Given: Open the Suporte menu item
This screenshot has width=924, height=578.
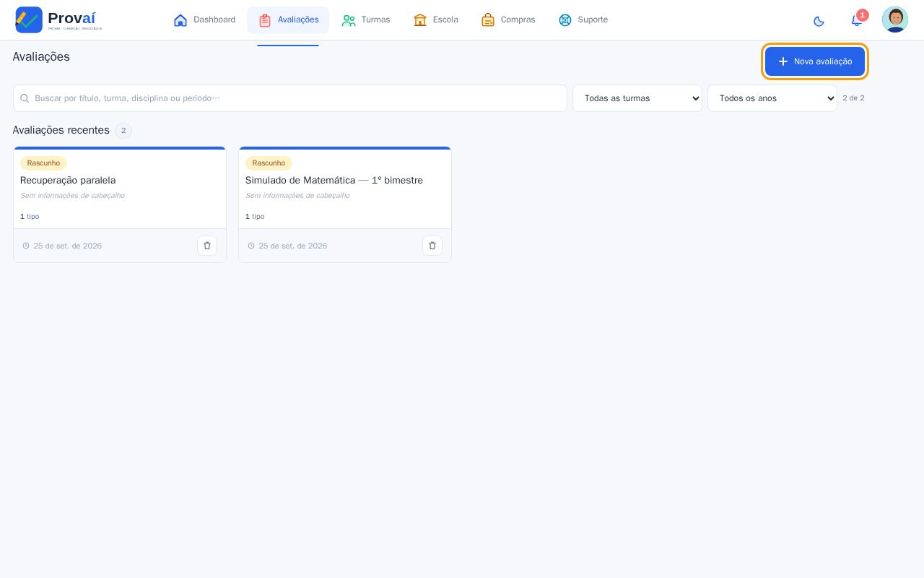Looking at the screenshot, I should pos(583,20).
